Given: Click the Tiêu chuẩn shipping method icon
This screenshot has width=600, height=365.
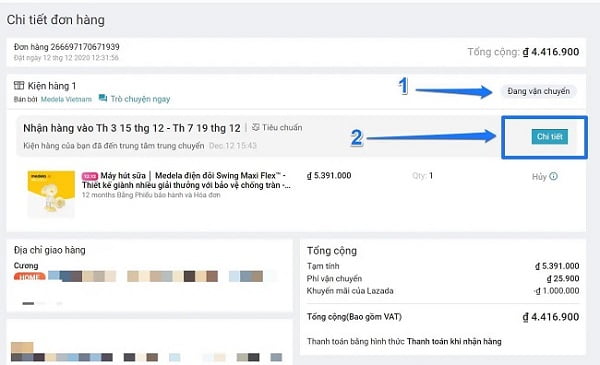Looking at the screenshot, I should coord(256,127).
